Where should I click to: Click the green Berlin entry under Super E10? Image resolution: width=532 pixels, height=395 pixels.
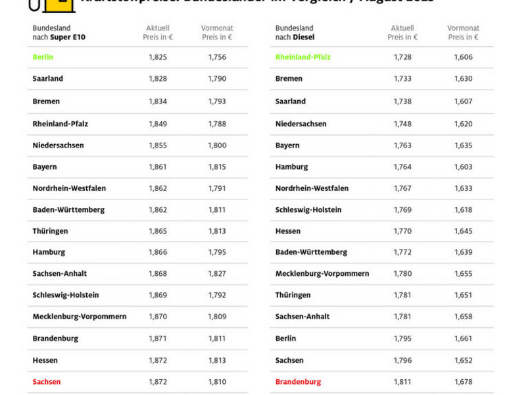(43, 57)
